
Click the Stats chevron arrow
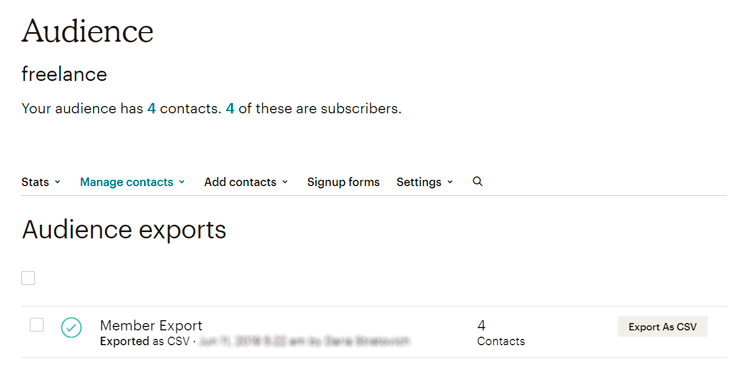(x=57, y=182)
